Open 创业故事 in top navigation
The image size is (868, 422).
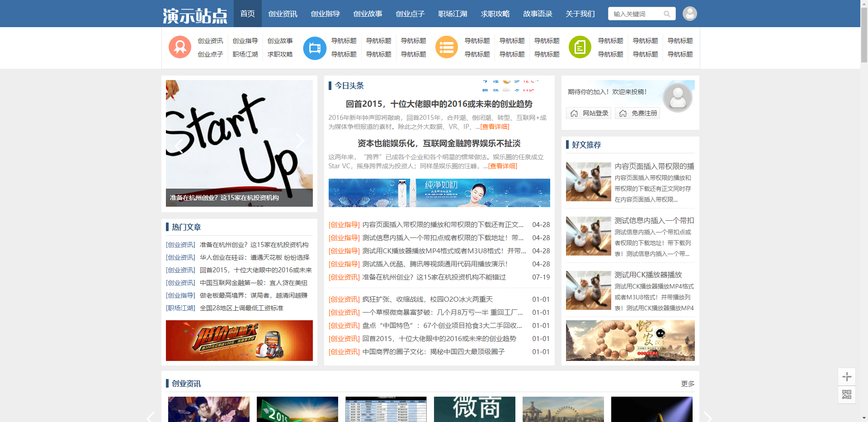(368, 14)
